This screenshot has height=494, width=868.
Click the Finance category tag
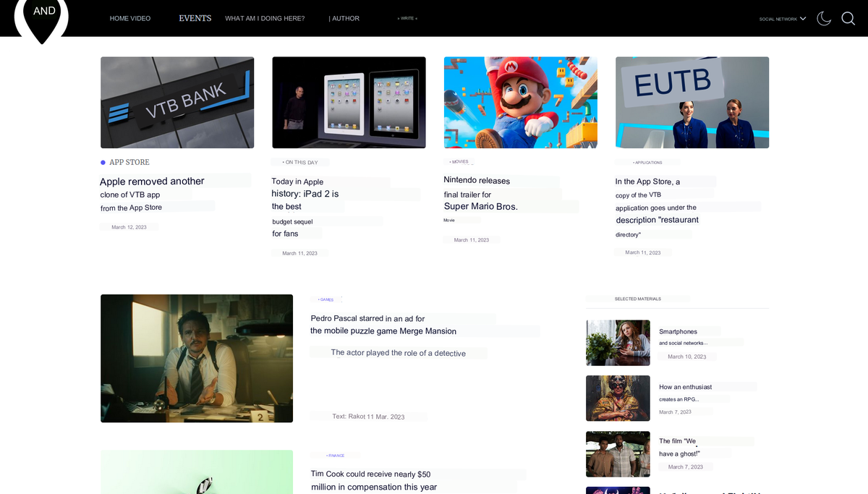(x=335, y=456)
